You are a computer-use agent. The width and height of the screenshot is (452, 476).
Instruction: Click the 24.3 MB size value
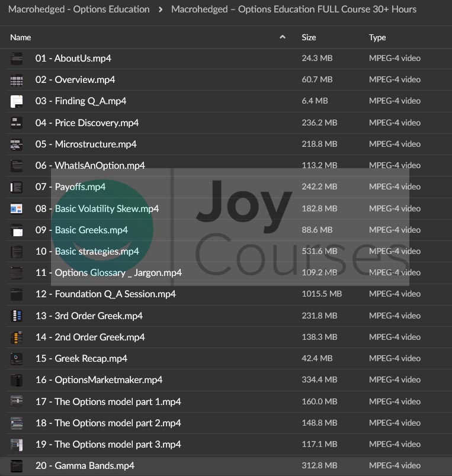pos(317,58)
